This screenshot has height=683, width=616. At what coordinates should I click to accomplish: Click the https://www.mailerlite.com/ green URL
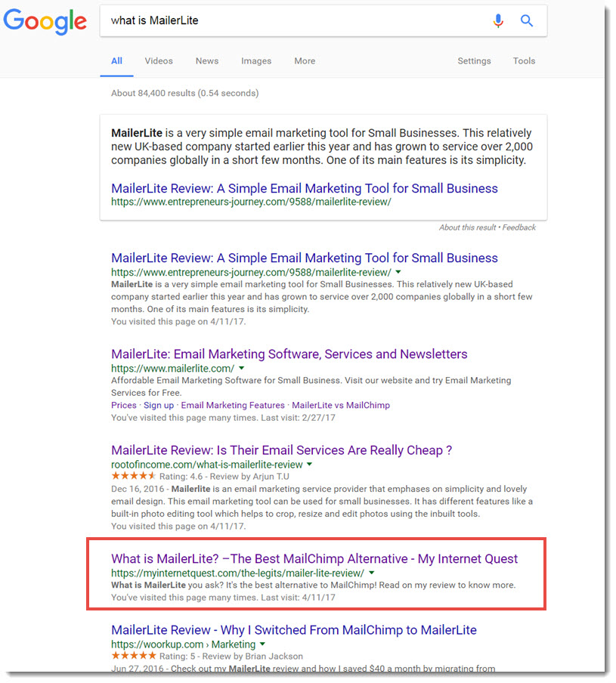pos(172,369)
